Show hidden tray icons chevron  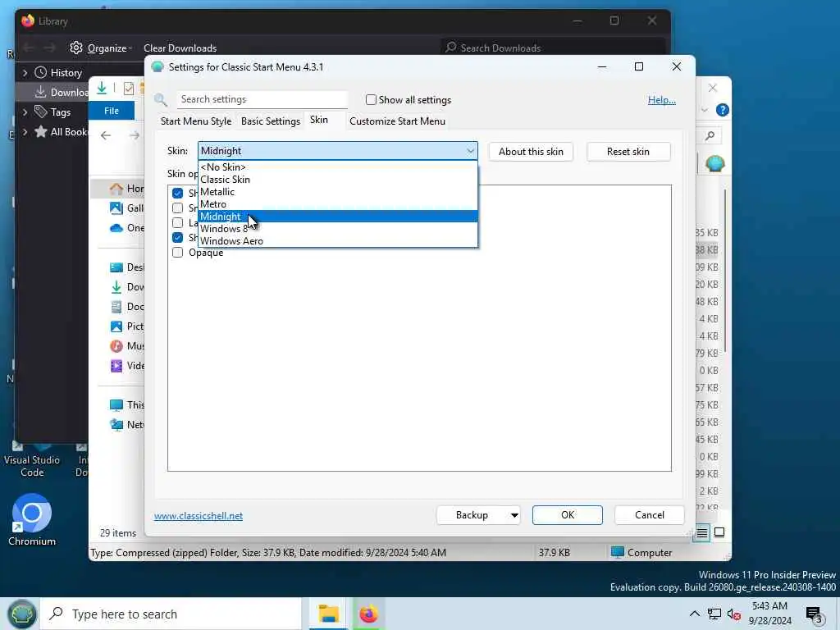[x=694, y=614]
